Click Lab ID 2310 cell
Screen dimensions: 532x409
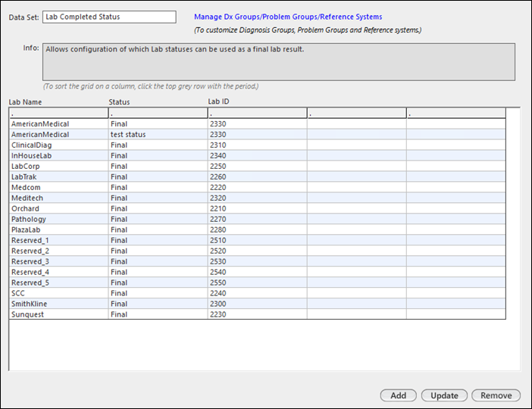[x=257, y=145]
